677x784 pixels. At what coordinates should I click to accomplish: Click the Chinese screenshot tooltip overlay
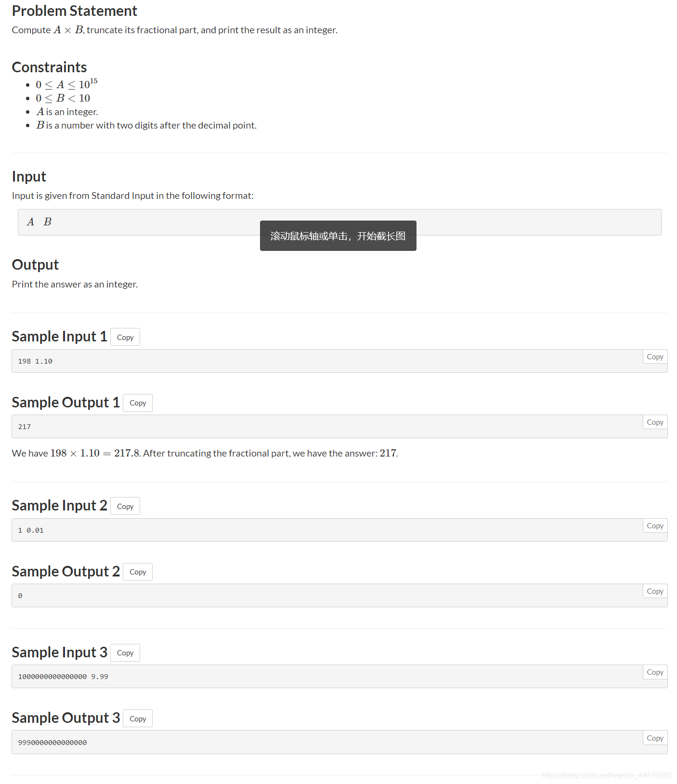pyautogui.click(x=338, y=236)
